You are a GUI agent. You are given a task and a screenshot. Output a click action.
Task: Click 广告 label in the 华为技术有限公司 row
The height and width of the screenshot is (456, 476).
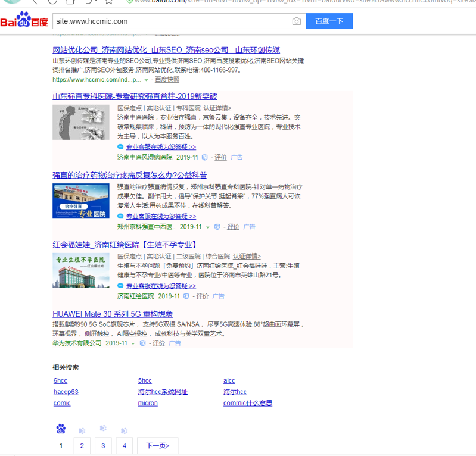click(175, 343)
